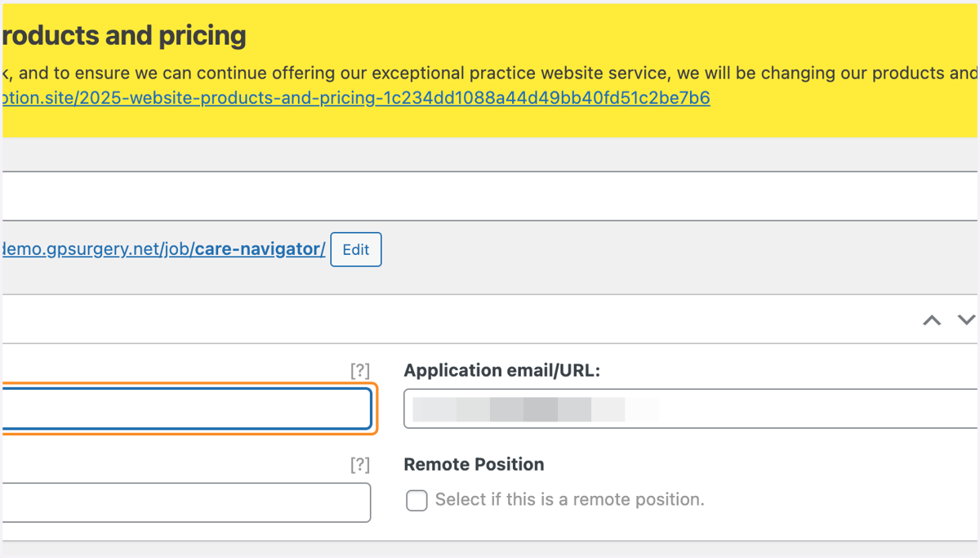The width and height of the screenshot is (980, 558).
Task: Open the 2025 website products and pricing link
Action: click(x=357, y=98)
